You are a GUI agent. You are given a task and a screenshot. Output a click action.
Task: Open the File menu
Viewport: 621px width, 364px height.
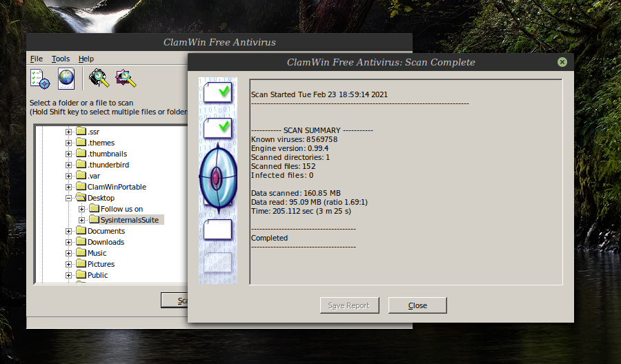point(37,59)
